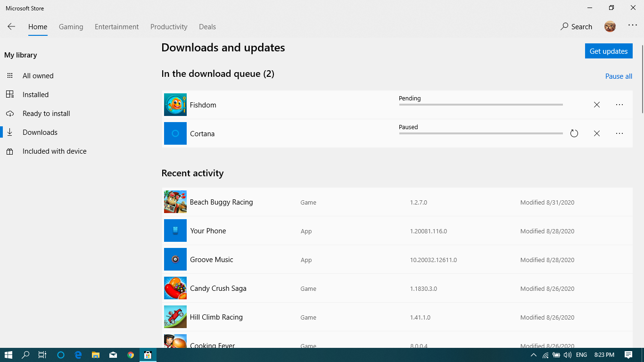Viewport: 644px width, 362px height.
Task: Show hidden tray icons chevron
Action: (x=534, y=355)
